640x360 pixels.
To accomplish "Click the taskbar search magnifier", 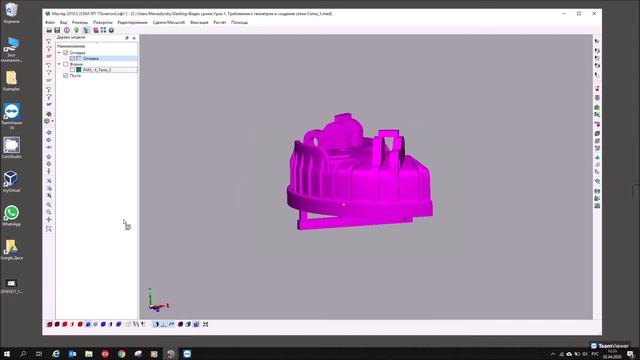I will pos(23,354).
